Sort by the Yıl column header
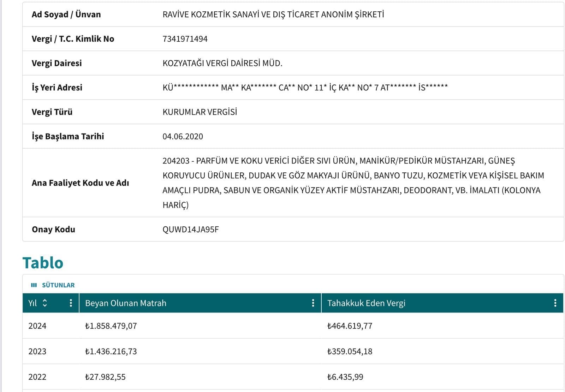Viewport: 565px width, 392px height. pyautogui.click(x=32, y=303)
